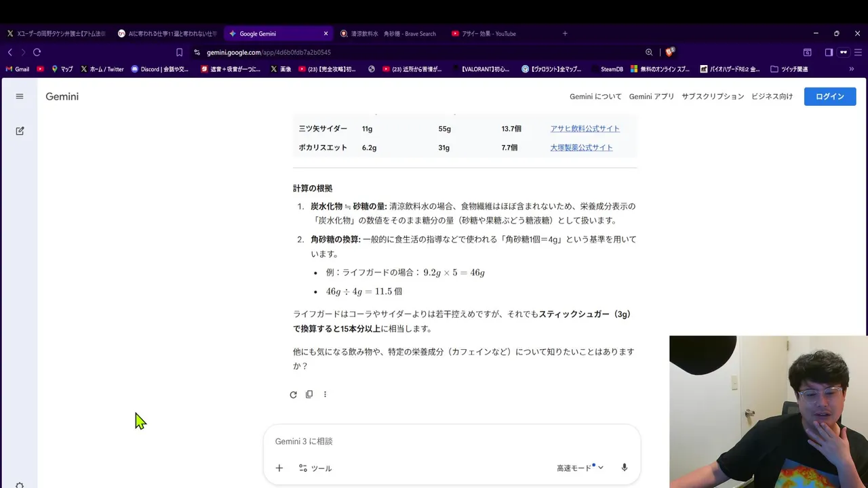
Task: Activate the microphone voice input
Action: point(625,468)
